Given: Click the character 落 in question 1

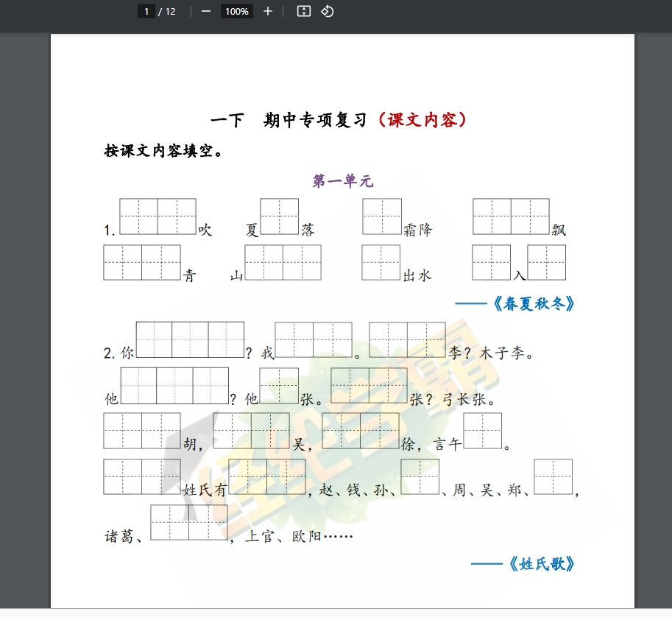Looking at the screenshot, I should [x=308, y=230].
